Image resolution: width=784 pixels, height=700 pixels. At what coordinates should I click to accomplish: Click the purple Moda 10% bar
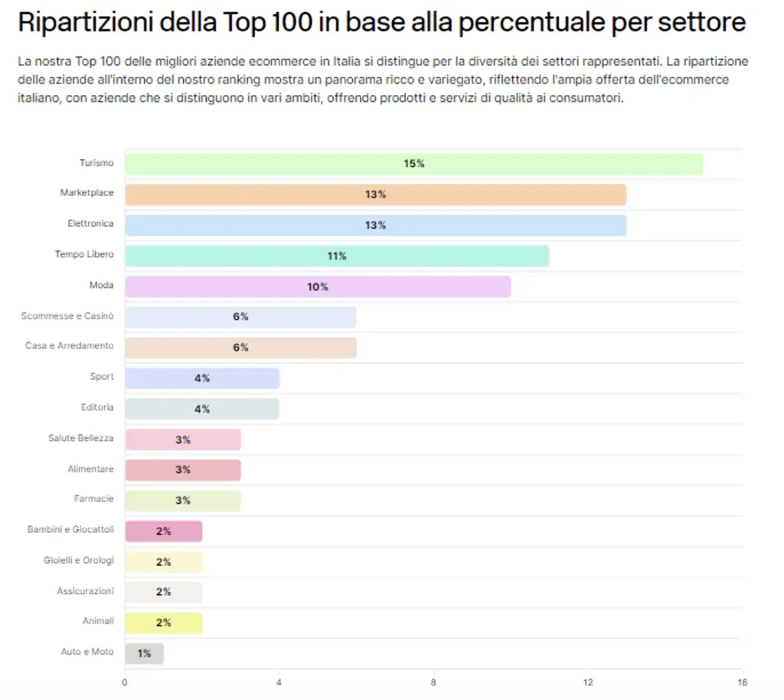(x=318, y=286)
